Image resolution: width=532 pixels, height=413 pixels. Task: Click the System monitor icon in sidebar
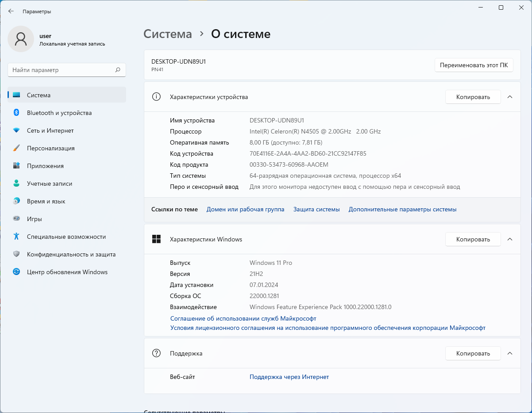(x=16, y=95)
